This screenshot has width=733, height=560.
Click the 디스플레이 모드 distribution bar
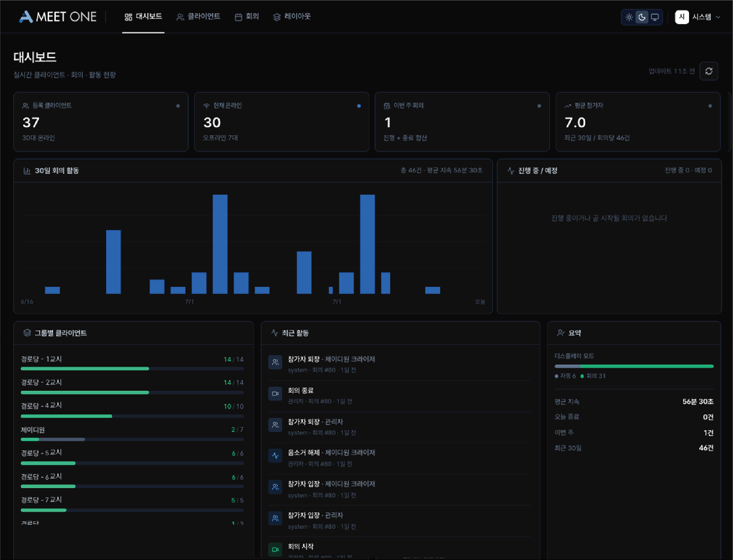(634, 366)
